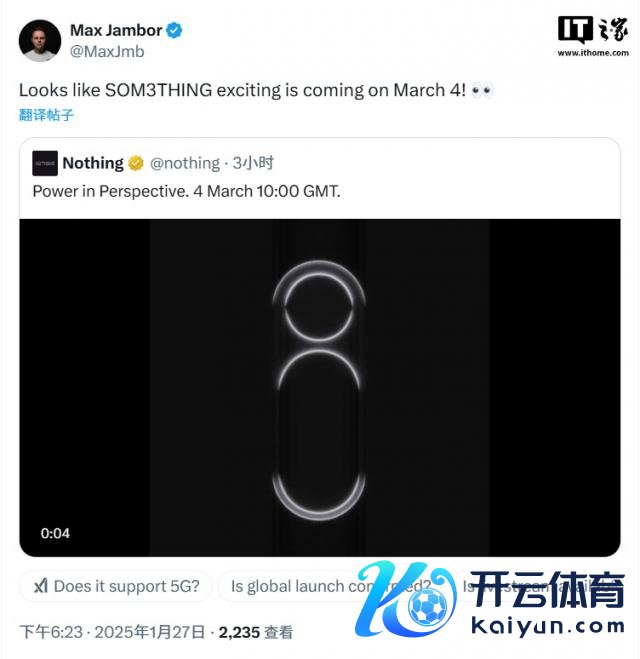The width and height of the screenshot is (640, 659).
Task: Open the Nothing account's square avatar
Action: [45, 163]
